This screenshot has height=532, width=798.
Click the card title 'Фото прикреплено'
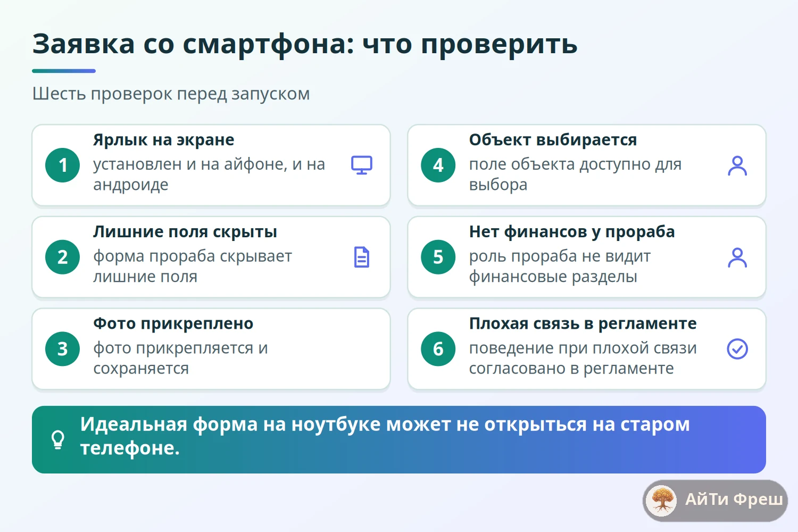(x=173, y=323)
